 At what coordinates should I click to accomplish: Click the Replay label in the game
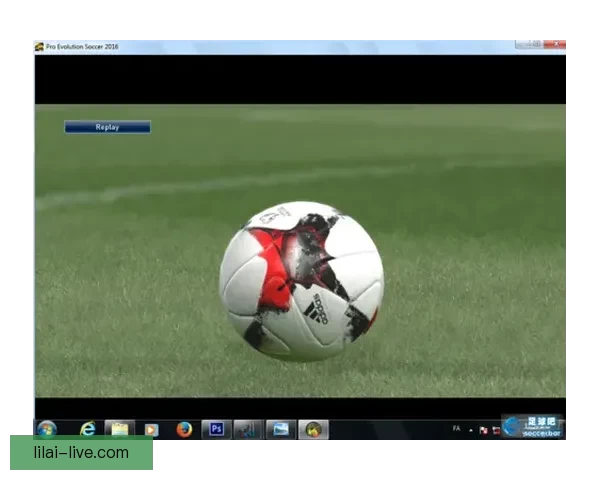coord(107,127)
